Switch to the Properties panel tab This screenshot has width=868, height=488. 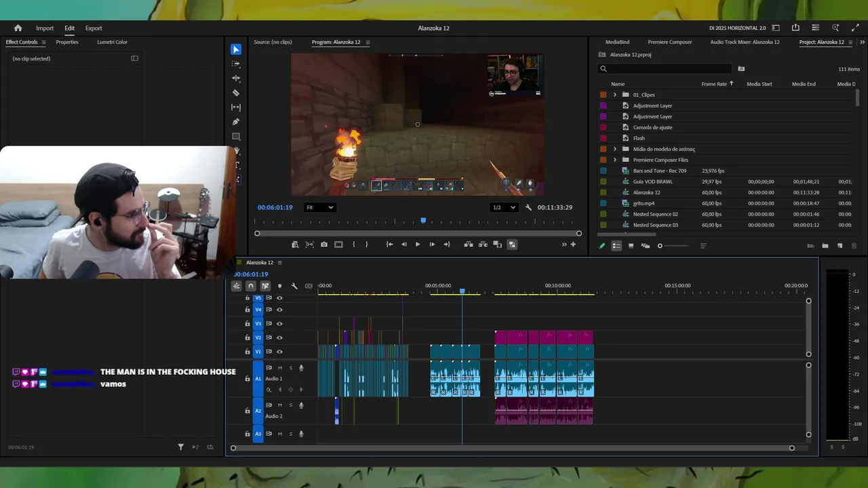[x=67, y=42]
